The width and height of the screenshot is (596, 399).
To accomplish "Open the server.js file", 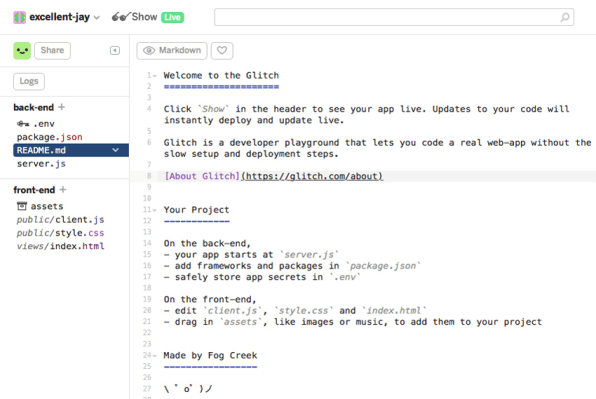I will [x=41, y=164].
